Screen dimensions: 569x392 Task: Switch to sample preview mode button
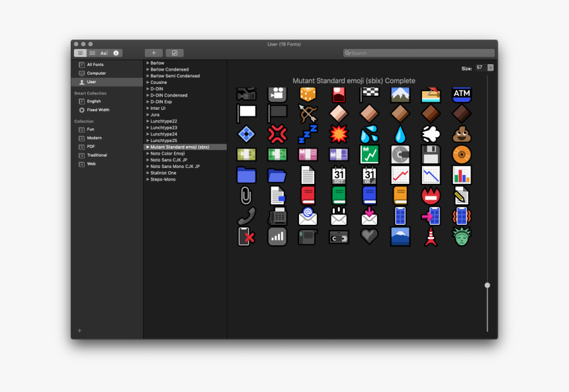coord(80,53)
